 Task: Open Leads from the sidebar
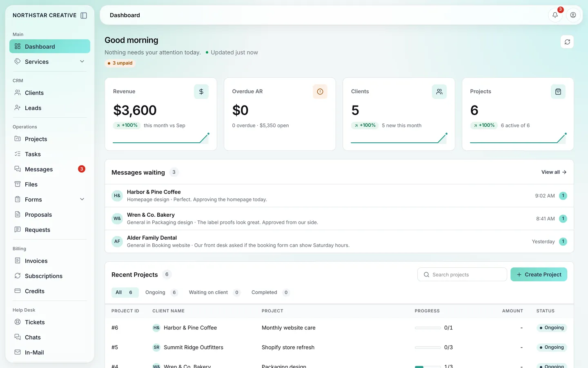(x=50, y=108)
